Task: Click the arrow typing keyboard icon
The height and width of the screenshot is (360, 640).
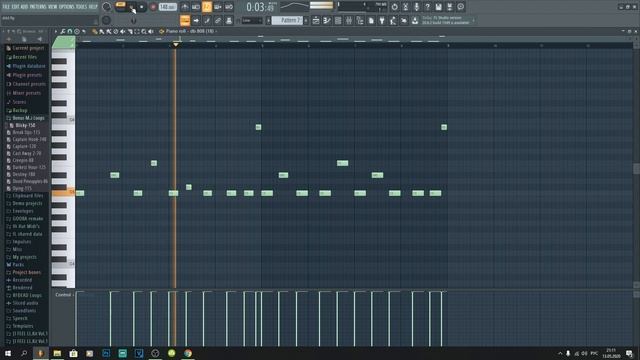Action: click(x=196, y=20)
